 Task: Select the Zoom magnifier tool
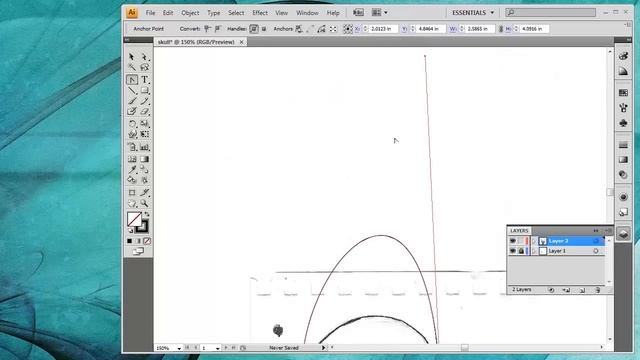144,203
